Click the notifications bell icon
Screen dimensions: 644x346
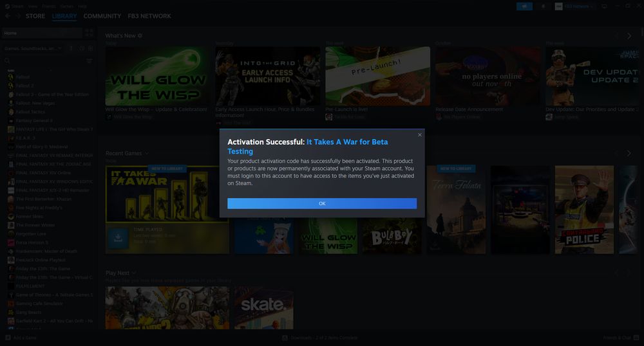click(x=544, y=6)
